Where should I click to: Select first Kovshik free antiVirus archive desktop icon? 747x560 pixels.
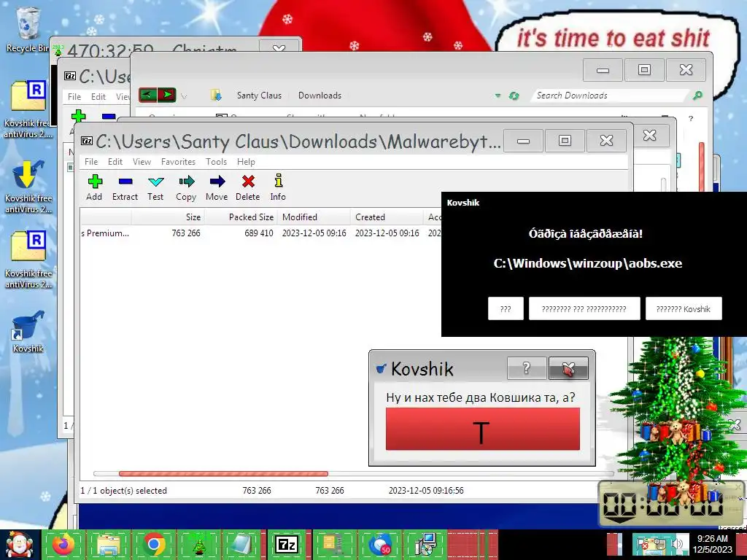[28, 109]
